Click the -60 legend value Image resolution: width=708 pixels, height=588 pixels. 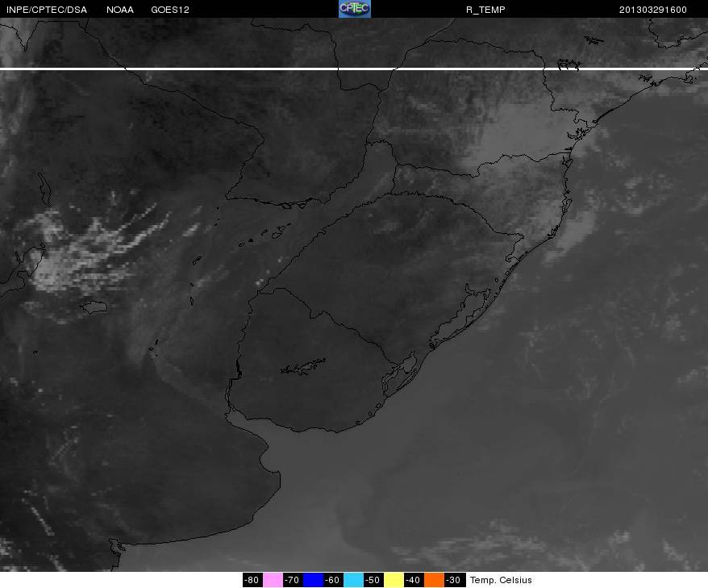pyautogui.click(x=333, y=580)
